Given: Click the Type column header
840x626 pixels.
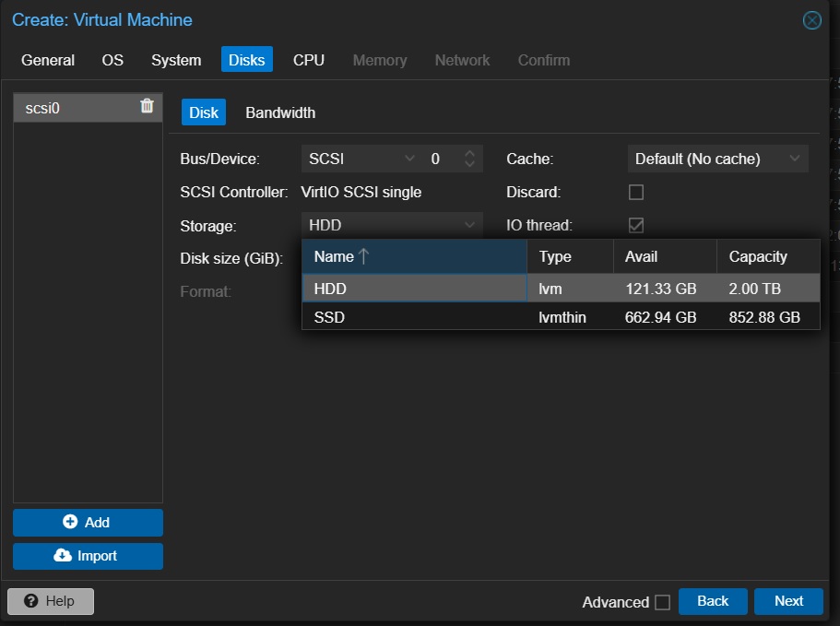Looking at the screenshot, I should (x=570, y=256).
